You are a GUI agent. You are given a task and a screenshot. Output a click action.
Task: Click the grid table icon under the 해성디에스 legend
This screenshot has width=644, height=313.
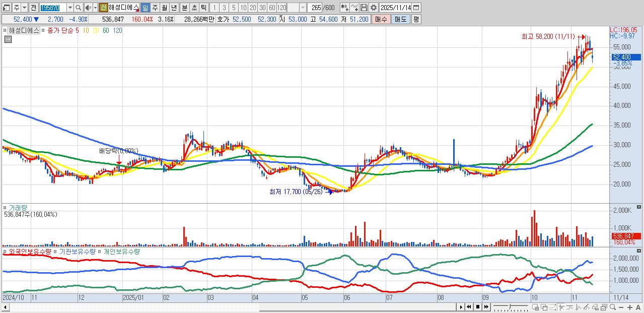[8, 39]
